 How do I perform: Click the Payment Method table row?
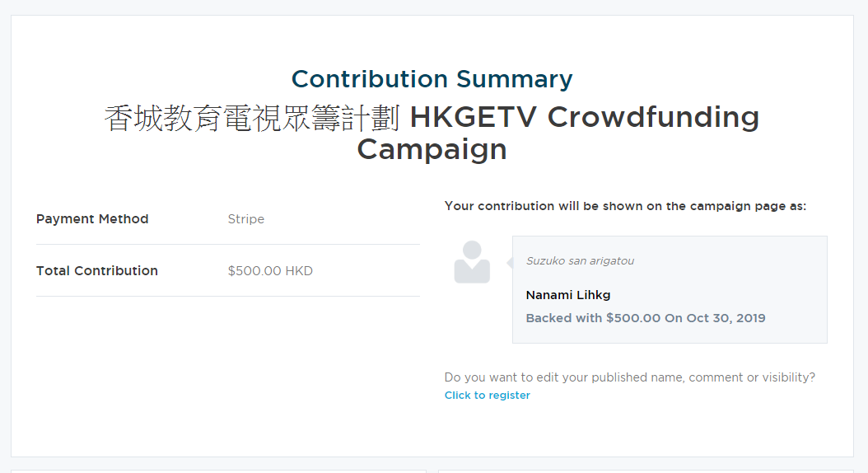pos(228,218)
